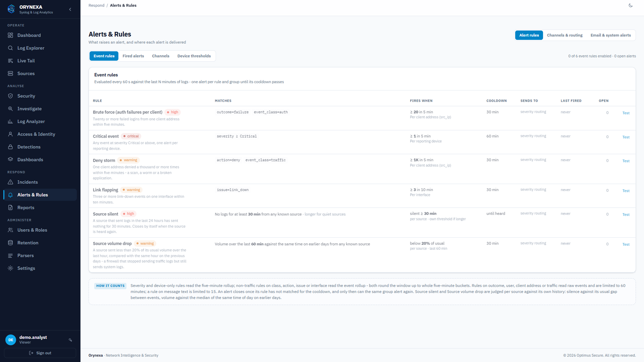Open the Alerts & Rules sidebar item
The height and width of the screenshot is (362, 644).
(x=40, y=195)
